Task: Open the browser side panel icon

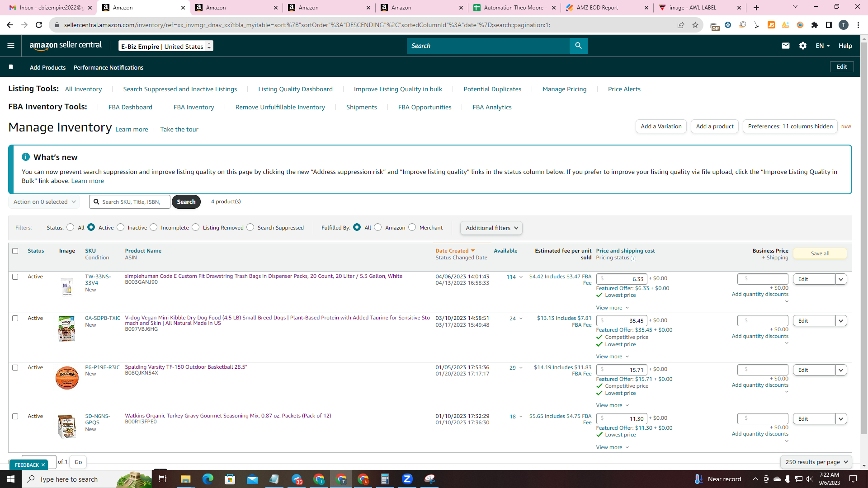Action: [x=829, y=25]
